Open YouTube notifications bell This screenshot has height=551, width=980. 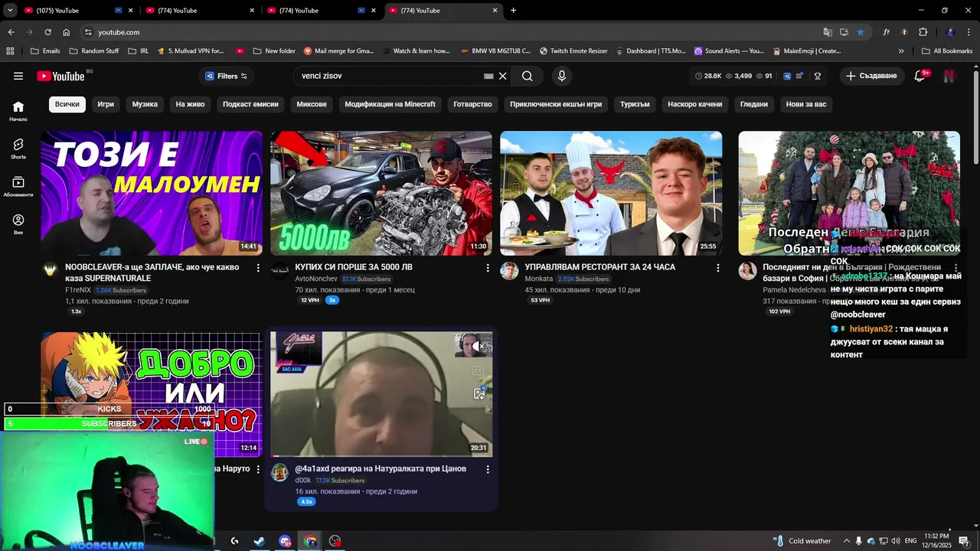(x=920, y=76)
